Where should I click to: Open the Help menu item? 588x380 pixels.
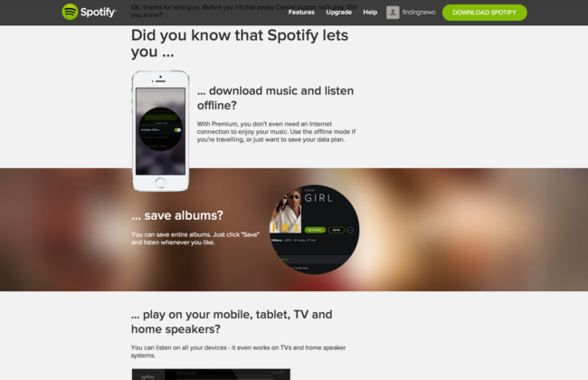coord(370,13)
